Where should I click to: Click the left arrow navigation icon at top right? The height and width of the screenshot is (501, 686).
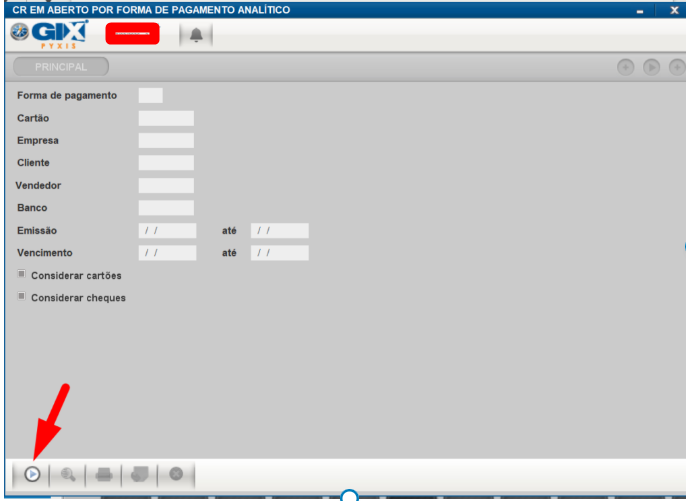coord(625,67)
